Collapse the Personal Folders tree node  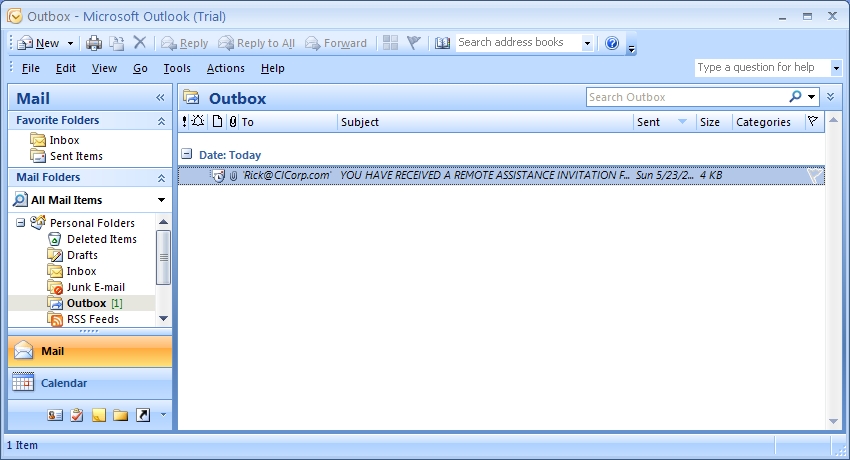coord(21,223)
